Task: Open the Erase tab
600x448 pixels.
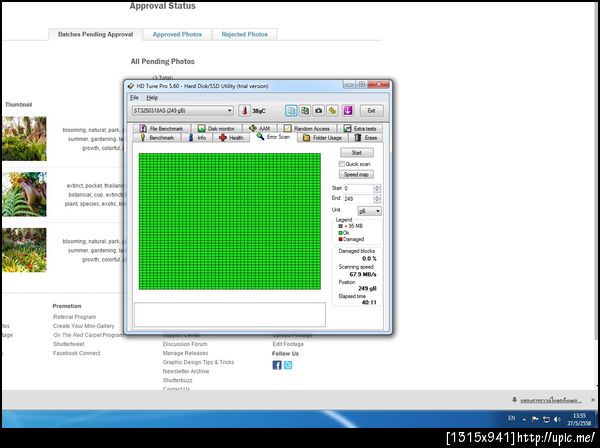Action: click(x=366, y=138)
